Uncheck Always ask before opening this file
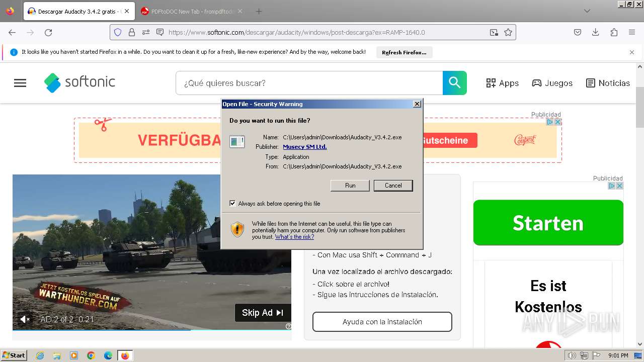Image resolution: width=644 pixels, height=362 pixels. pyautogui.click(x=232, y=204)
